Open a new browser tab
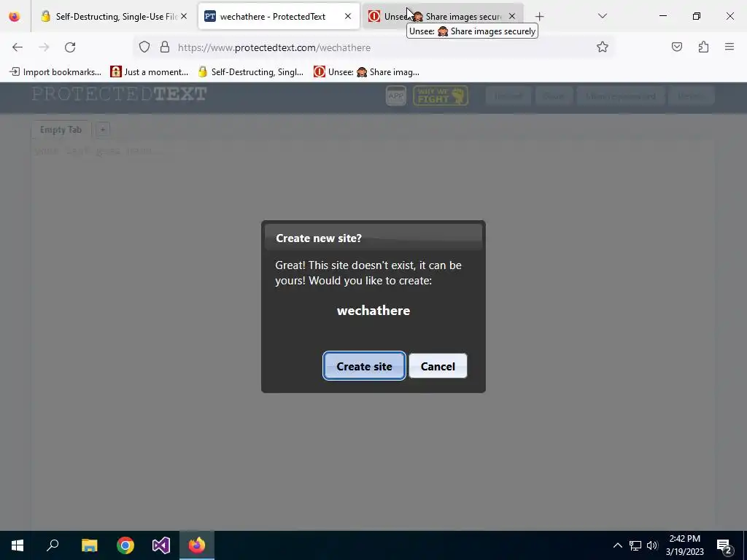This screenshot has width=747, height=560. [x=539, y=17]
